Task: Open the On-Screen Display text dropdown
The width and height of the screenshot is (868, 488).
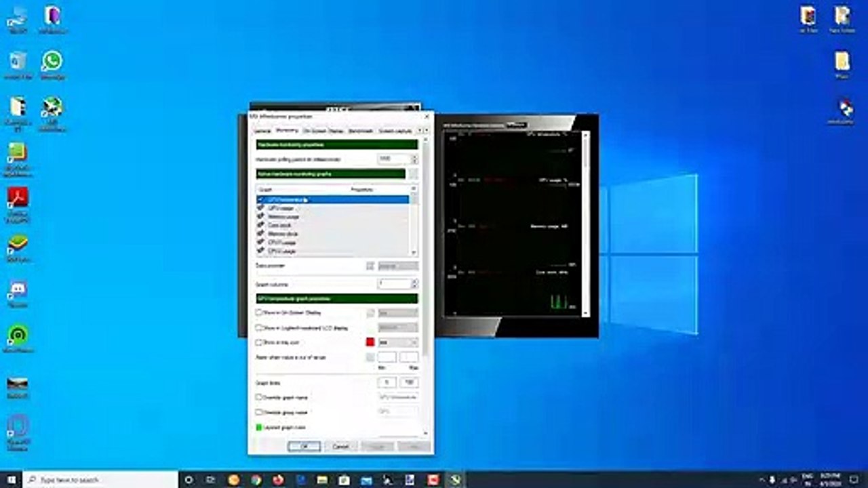Action: (397, 312)
